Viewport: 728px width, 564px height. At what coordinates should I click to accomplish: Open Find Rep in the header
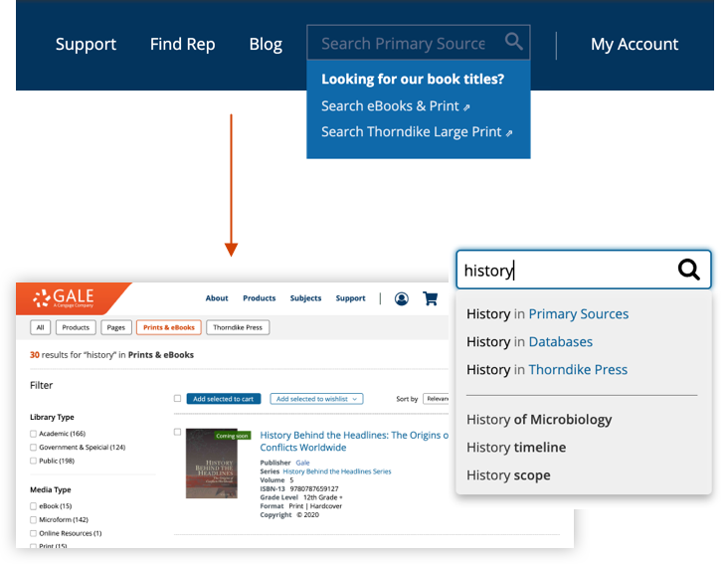182,44
